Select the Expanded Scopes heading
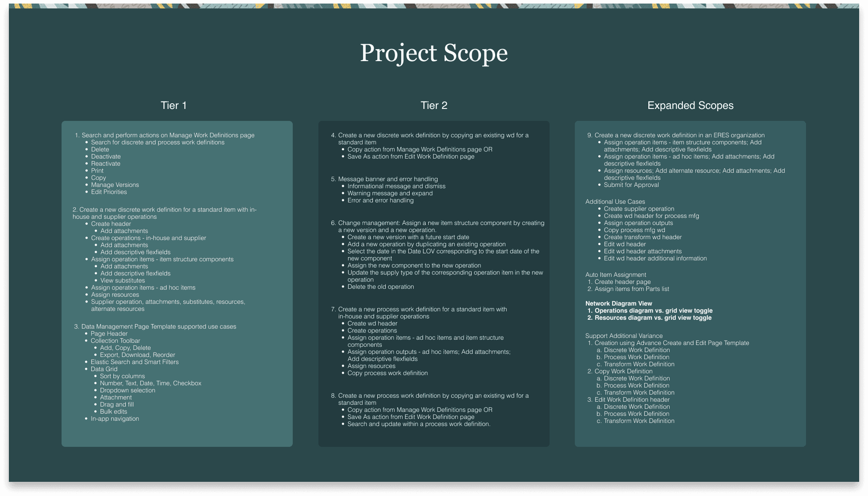The width and height of the screenshot is (868, 496). [690, 105]
